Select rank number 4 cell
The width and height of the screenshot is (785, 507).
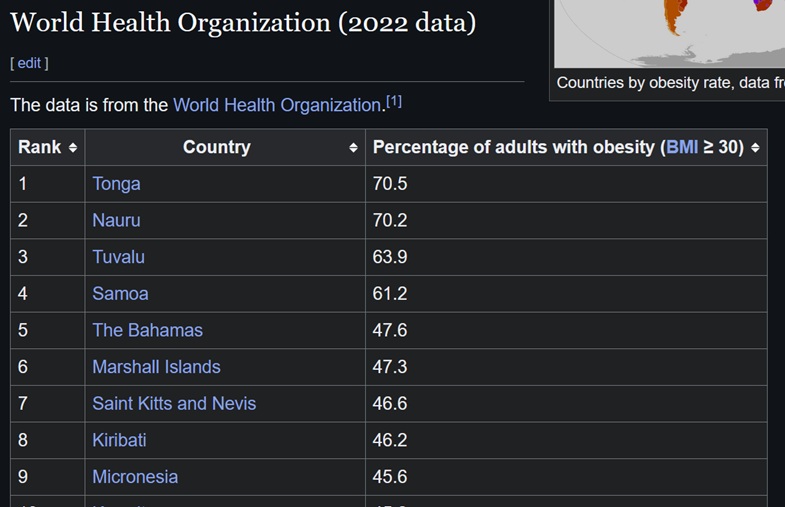tap(48, 293)
